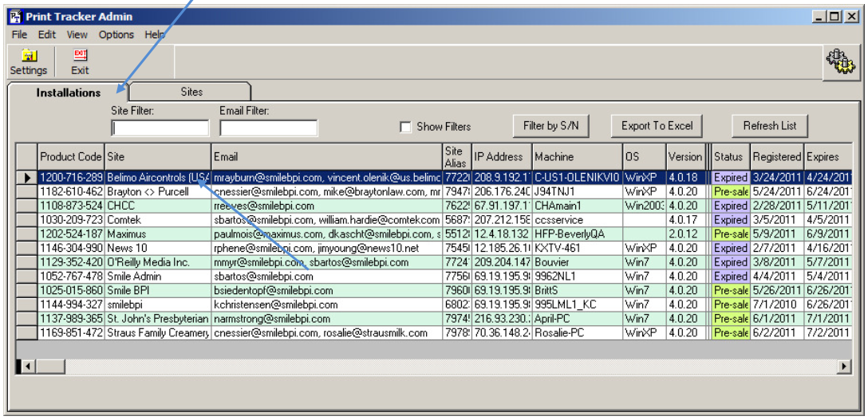Enable the Show Filters checkbox
The image size is (868, 420).
(x=406, y=127)
